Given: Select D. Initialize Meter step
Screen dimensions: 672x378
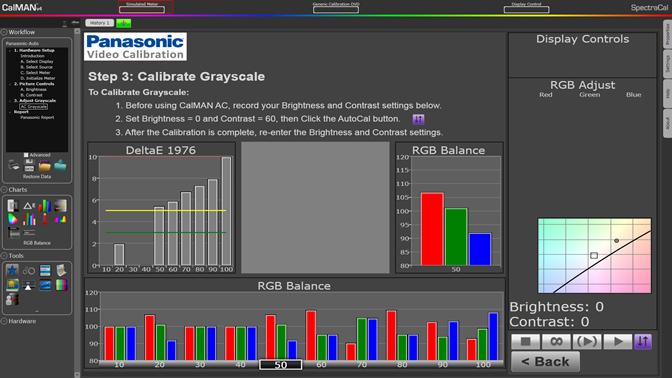Looking at the screenshot, I should [x=38, y=78].
